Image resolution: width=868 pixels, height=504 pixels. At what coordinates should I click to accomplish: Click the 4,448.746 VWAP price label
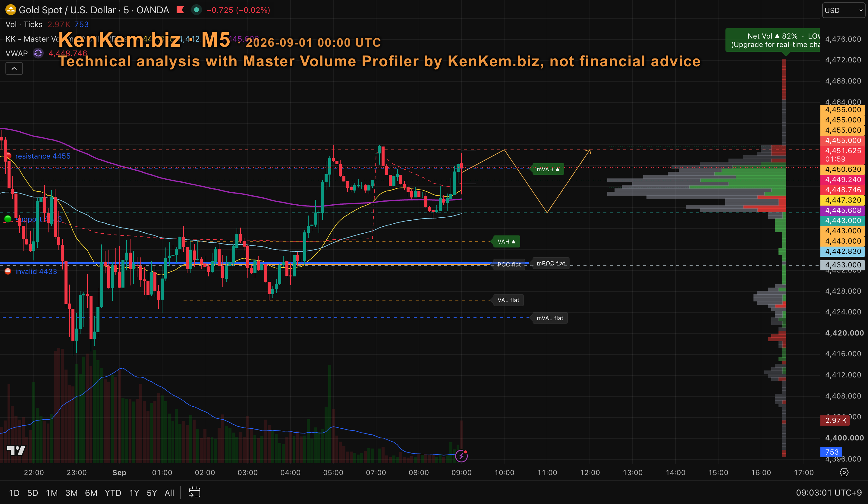pyautogui.click(x=842, y=190)
